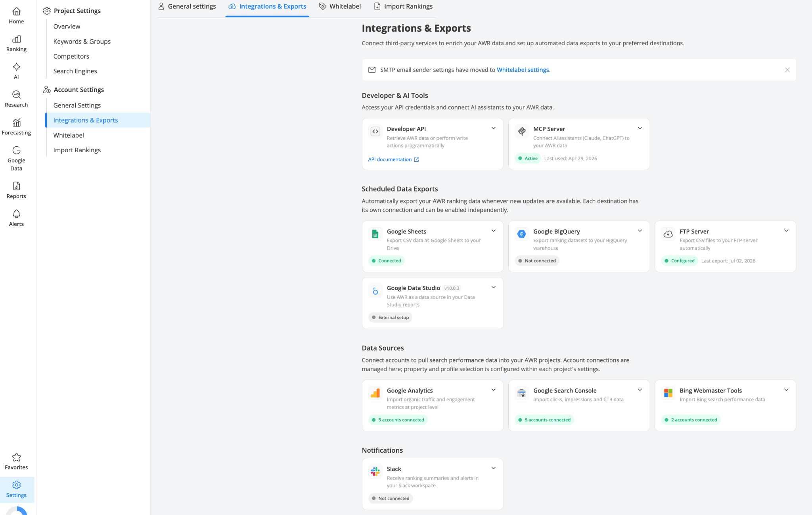Open the AI sparkle icon
The image size is (812, 515).
(x=16, y=67)
